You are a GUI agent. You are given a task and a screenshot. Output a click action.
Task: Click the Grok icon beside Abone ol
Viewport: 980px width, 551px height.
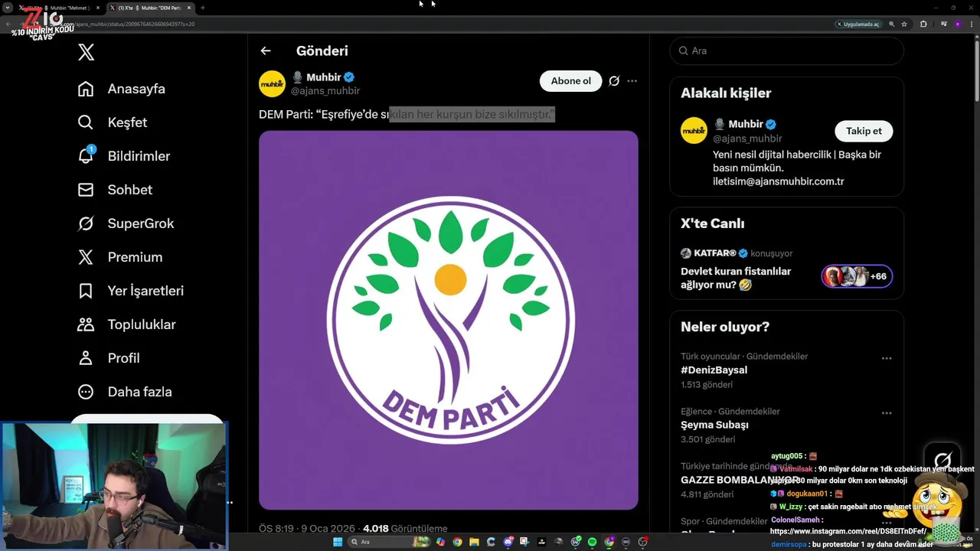(614, 81)
